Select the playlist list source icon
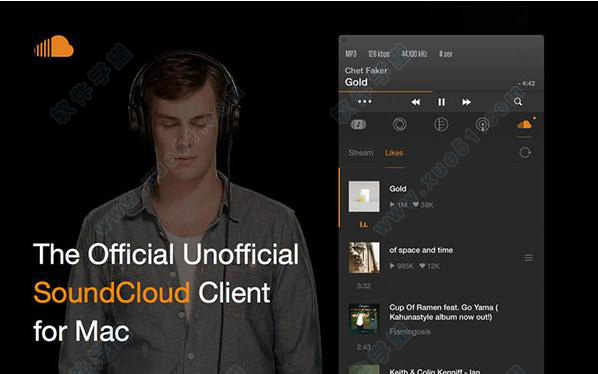Screen dimensions: 598x374 [441, 124]
